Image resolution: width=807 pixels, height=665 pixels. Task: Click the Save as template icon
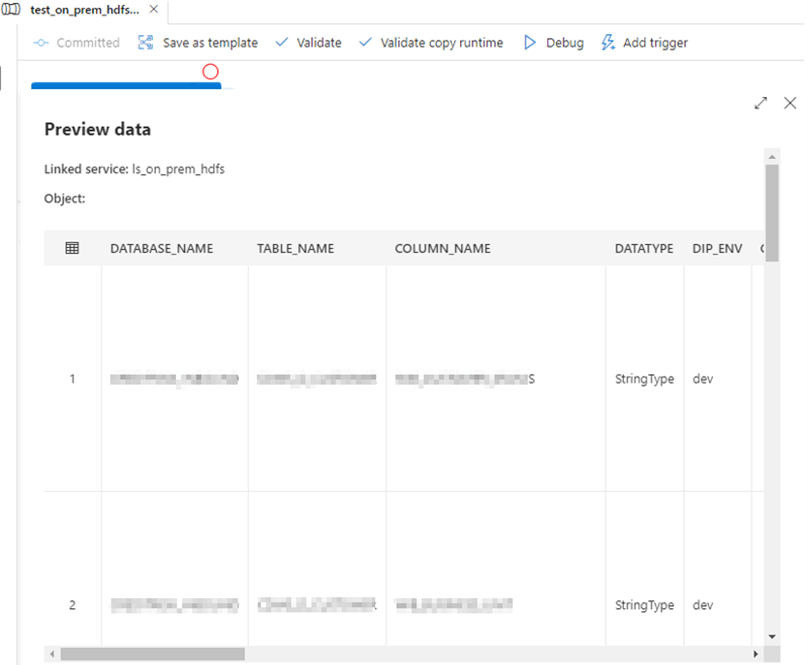(x=146, y=43)
